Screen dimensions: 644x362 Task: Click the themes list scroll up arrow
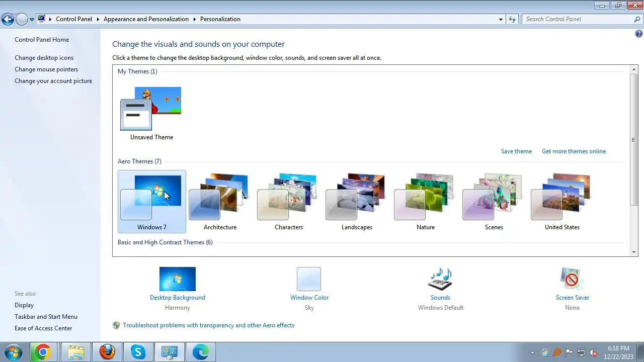633,70
